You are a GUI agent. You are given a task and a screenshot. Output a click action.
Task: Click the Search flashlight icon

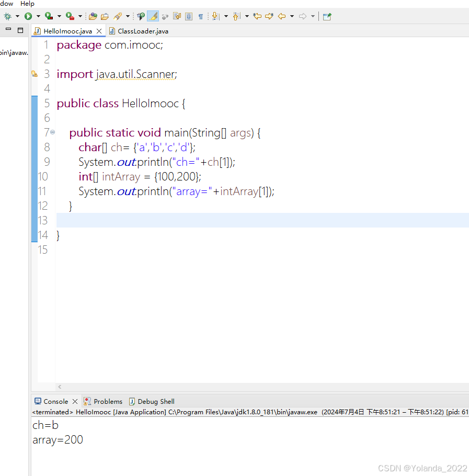pos(118,16)
